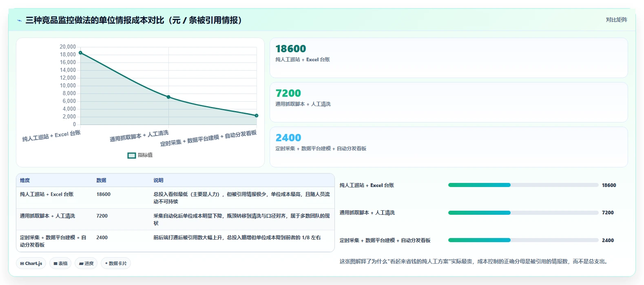Click progress value 7200
Image resolution: width=644 pixels, height=285 pixels.
(x=608, y=213)
